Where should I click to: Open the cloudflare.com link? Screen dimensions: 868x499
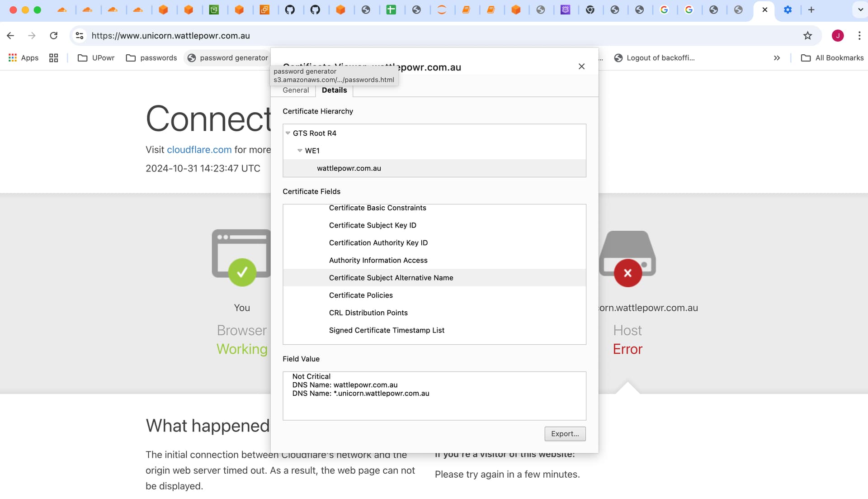point(199,150)
